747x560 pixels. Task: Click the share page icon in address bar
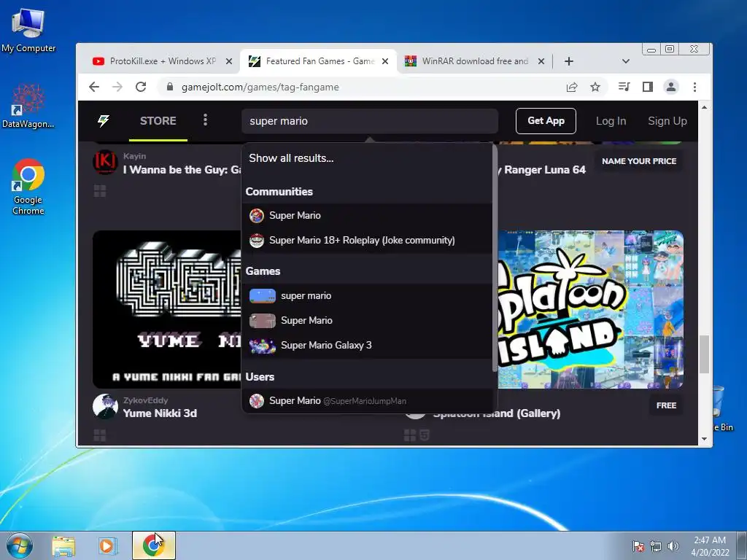(572, 87)
